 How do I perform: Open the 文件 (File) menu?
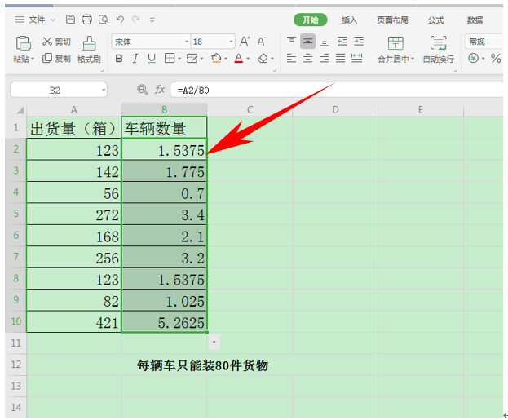tap(35, 20)
